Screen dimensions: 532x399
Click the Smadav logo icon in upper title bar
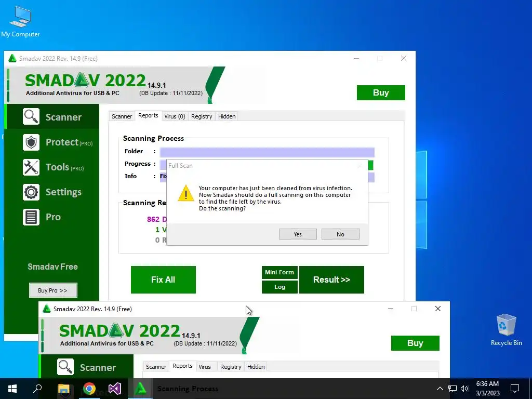12,58
